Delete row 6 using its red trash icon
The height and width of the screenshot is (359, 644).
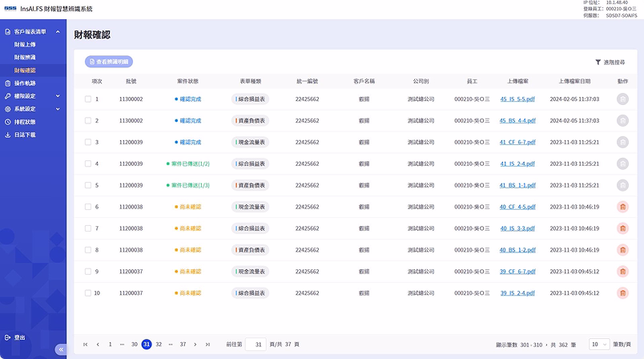click(622, 207)
